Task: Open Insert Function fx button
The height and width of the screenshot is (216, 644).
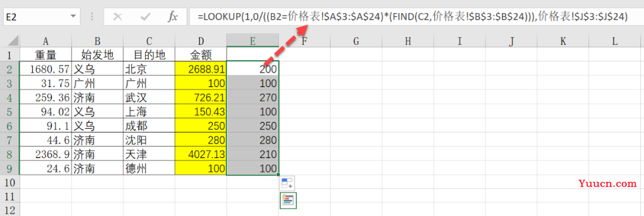Action: pyautogui.click(x=172, y=17)
